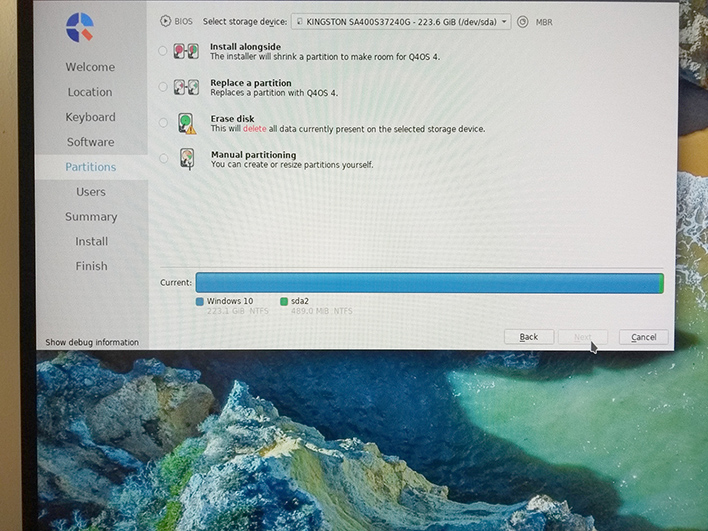
Task: Enable the Manual partitioning radio option
Action: 164,158
